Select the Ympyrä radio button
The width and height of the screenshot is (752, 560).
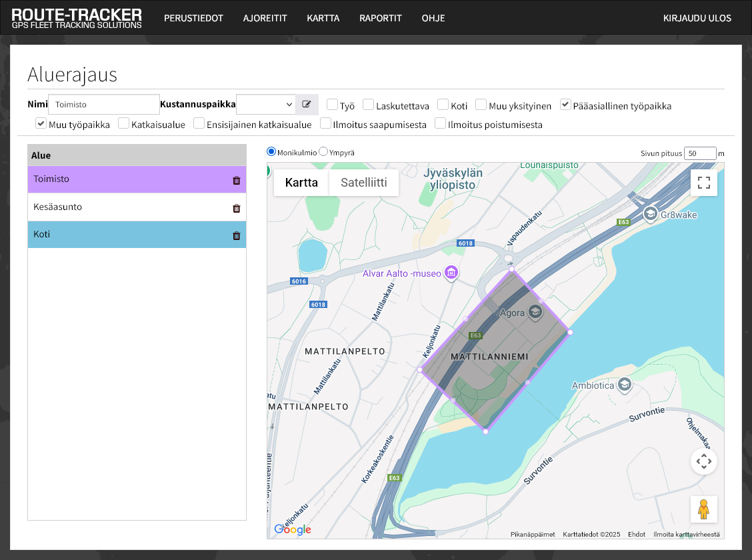point(323,152)
